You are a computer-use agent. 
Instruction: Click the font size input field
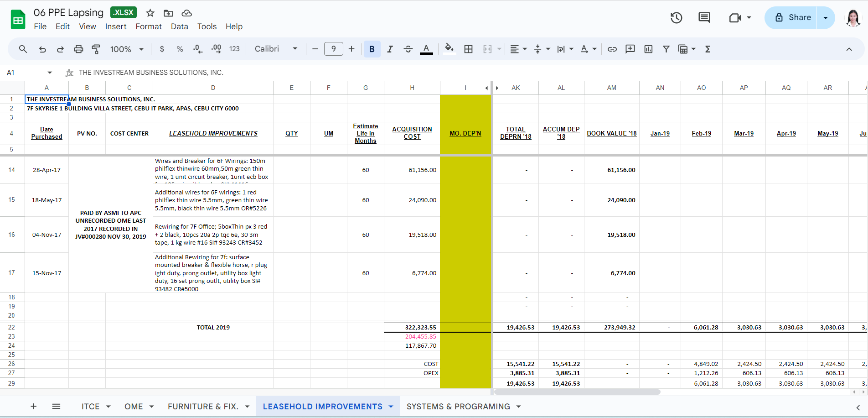[333, 49]
